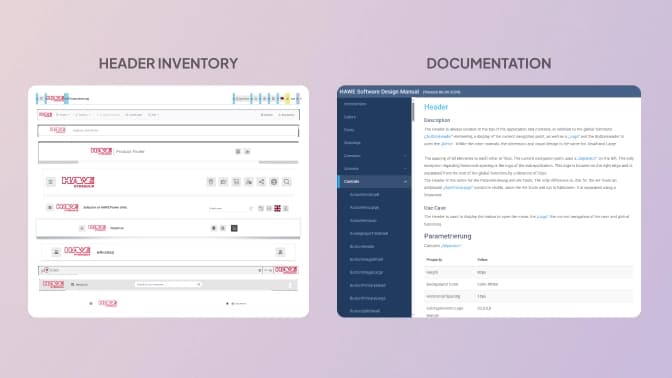This screenshot has height=378, width=672.
Task: Click HAWE logo in annotated top header
Action: click(x=55, y=99)
